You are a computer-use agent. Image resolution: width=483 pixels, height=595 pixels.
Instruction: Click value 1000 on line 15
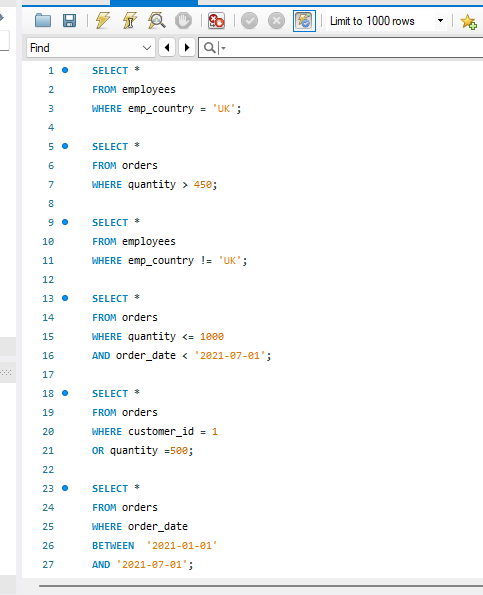212,337
